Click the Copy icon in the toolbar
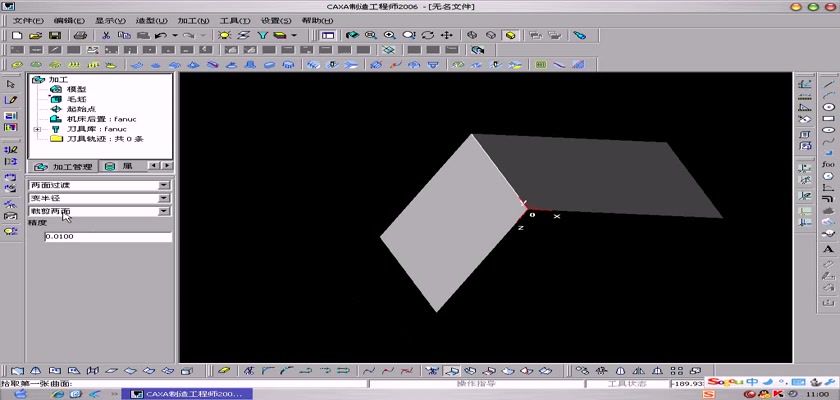Image resolution: width=840 pixels, height=400 pixels. coord(124,35)
